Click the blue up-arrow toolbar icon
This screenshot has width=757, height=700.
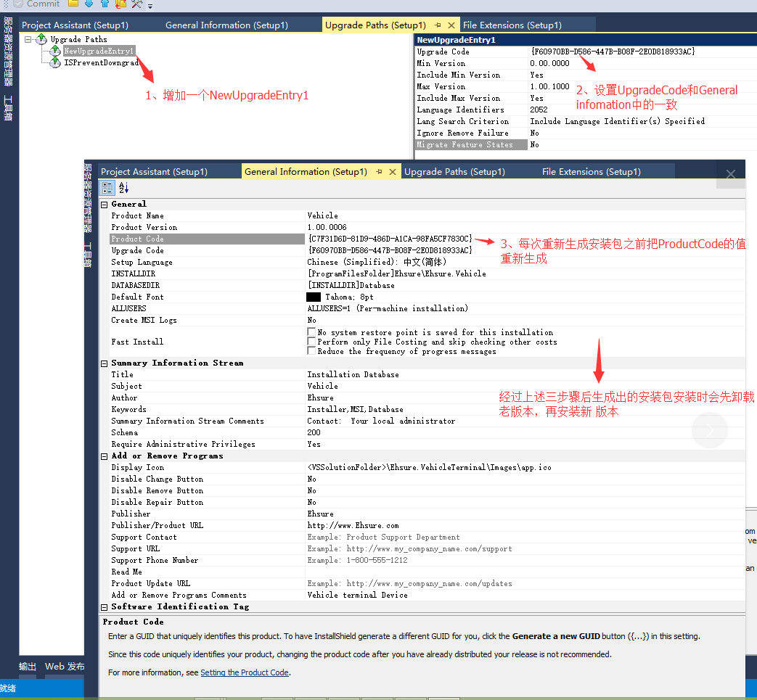(105, 4)
